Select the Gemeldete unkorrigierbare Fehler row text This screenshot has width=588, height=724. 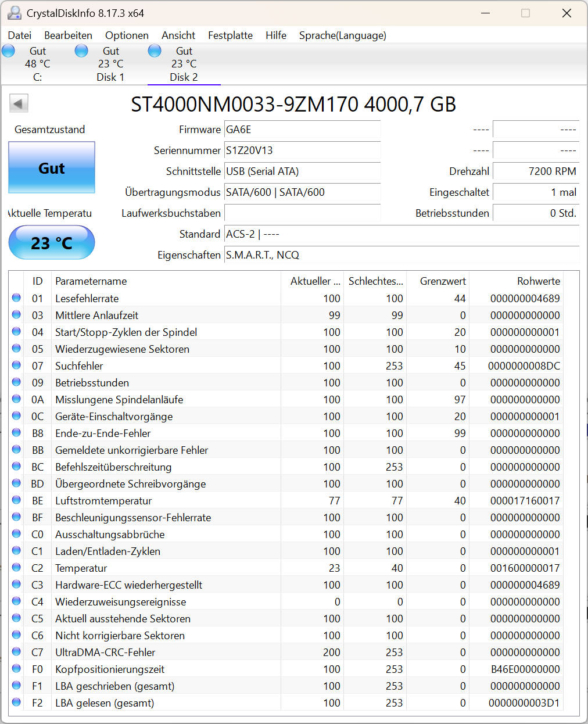[132, 450]
